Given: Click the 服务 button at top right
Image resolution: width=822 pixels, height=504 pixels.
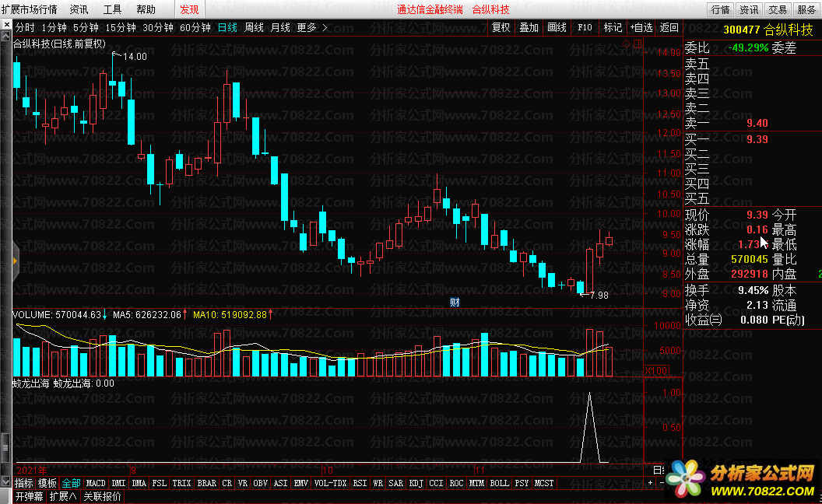Looking at the screenshot, I should click(806, 9).
